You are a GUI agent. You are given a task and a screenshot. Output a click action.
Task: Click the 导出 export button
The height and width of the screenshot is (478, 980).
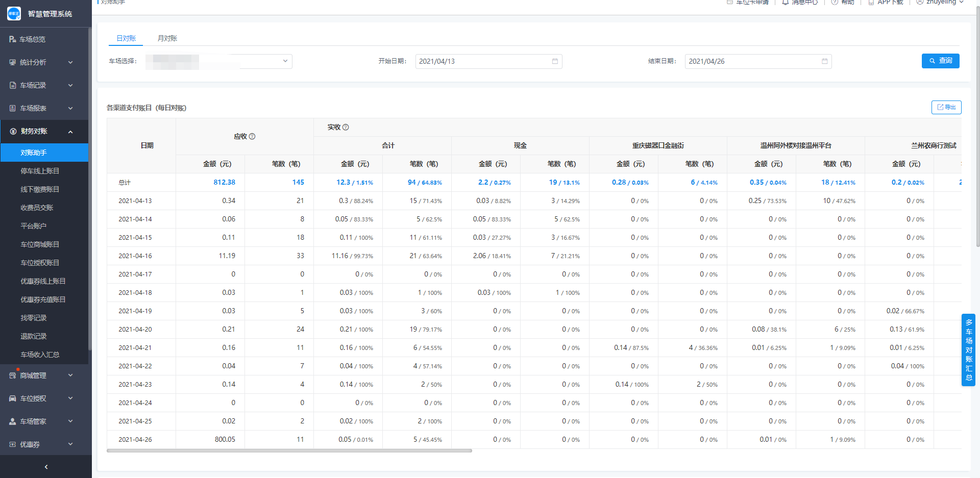coord(946,107)
